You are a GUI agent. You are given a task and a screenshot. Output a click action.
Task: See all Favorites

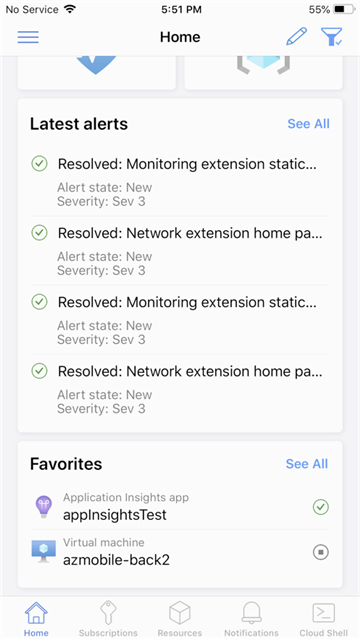coord(307,464)
